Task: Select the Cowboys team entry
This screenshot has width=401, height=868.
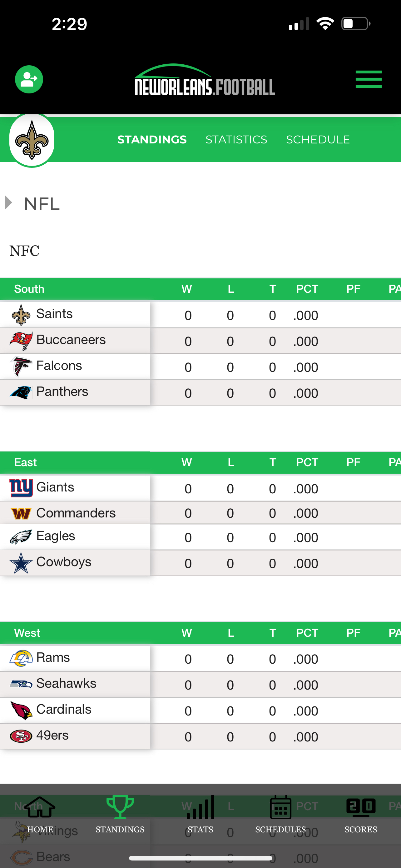Action: tap(64, 562)
